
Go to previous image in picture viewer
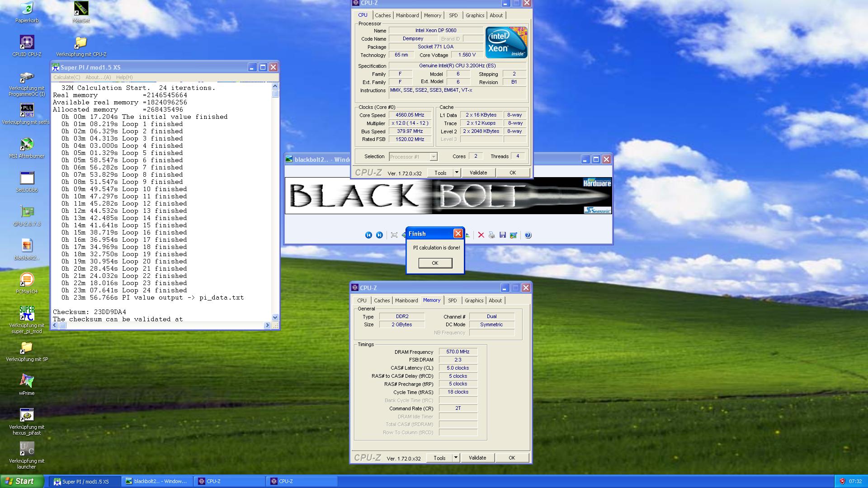point(368,235)
